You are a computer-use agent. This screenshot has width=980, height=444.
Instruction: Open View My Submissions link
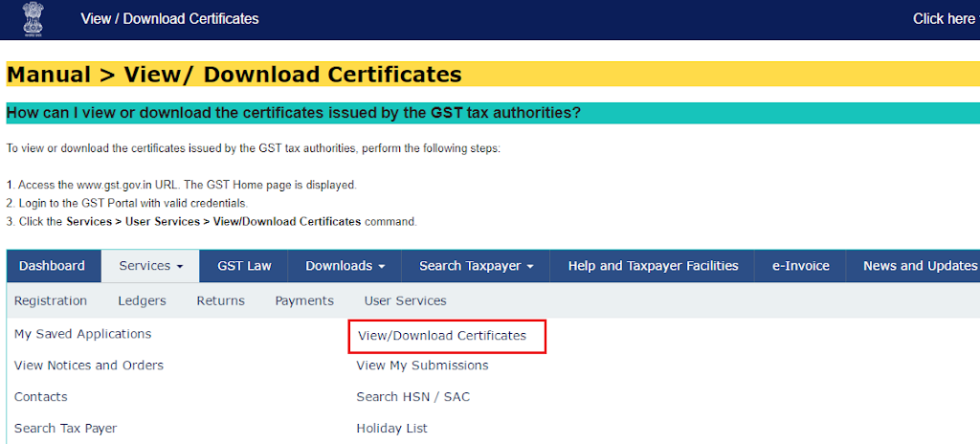tap(422, 366)
